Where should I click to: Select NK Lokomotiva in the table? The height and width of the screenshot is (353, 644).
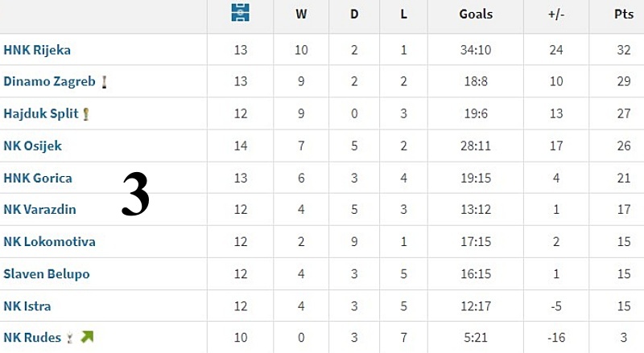pos(49,241)
